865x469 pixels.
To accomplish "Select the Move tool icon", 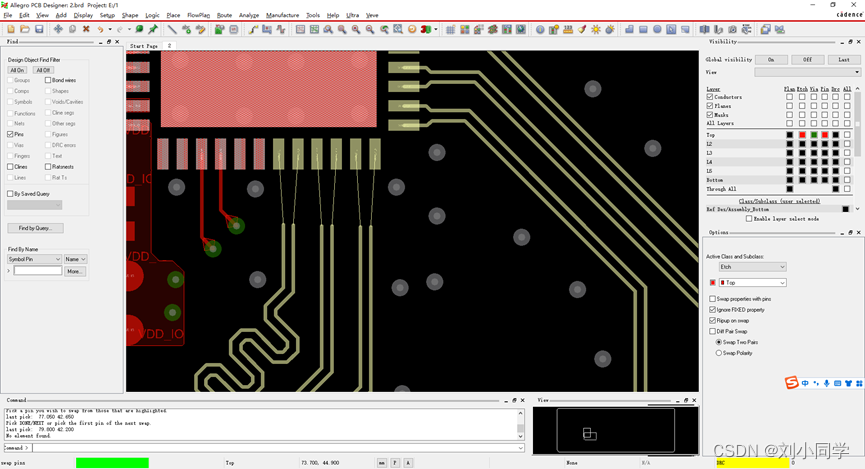I will coord(58,29).
